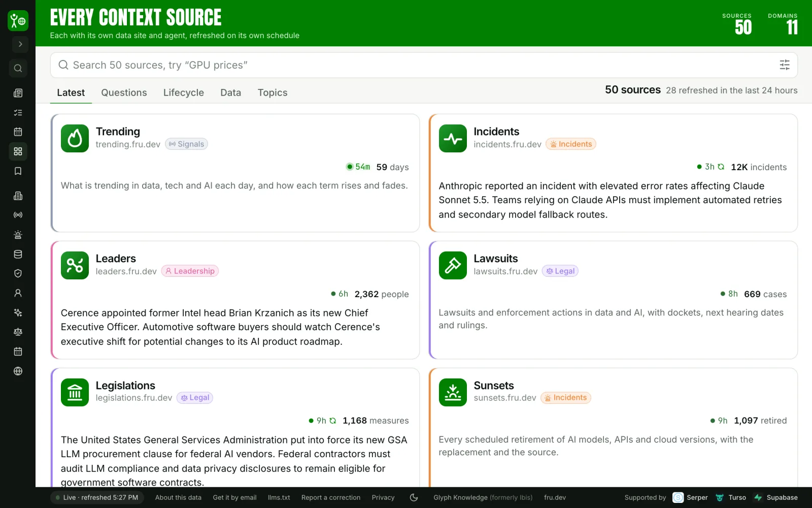Click the Search 50 sources field

(x=424, y=65)
